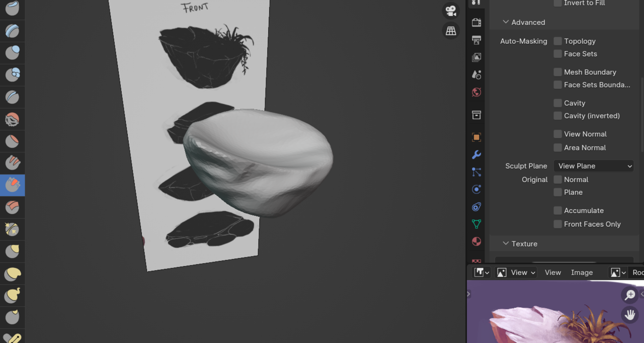This screenshot has width=644, height=343.
Task: Enable Mesh Boundary auto-masking
Action: 557,72
